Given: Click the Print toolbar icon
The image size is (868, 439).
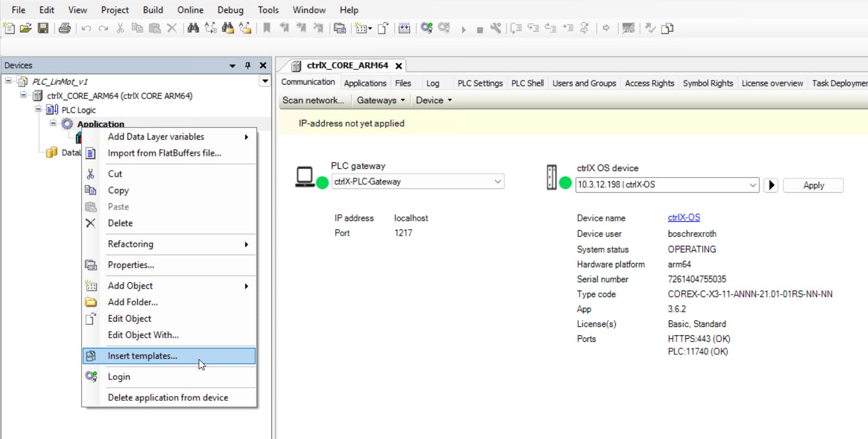Looking at the screenshot, I should coord(64,28).
